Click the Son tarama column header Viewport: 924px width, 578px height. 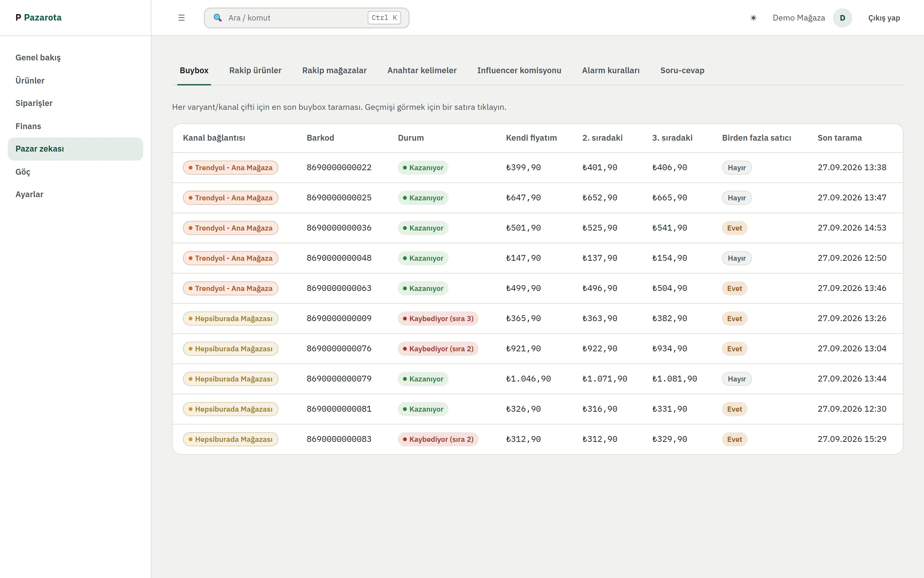pyautogui.click(x=839, y=138)
